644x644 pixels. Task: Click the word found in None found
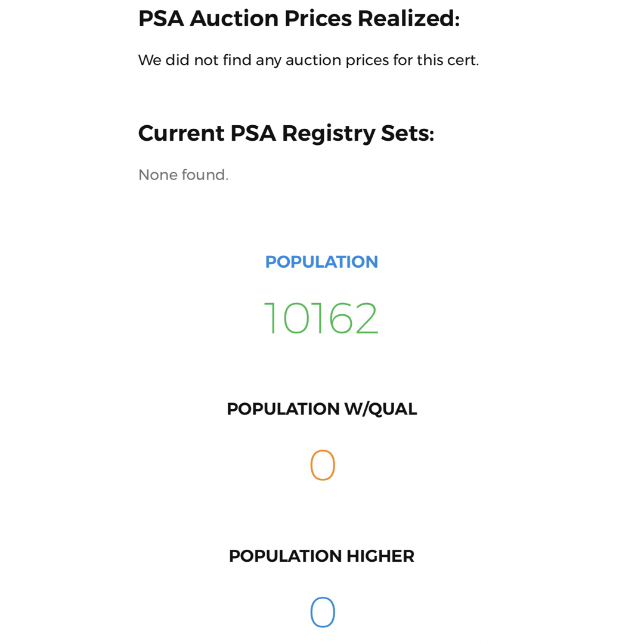(205, 175)
